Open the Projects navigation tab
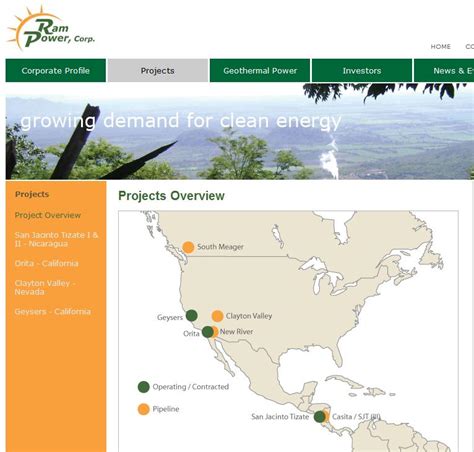474x452 pixels. pos(158,70)
